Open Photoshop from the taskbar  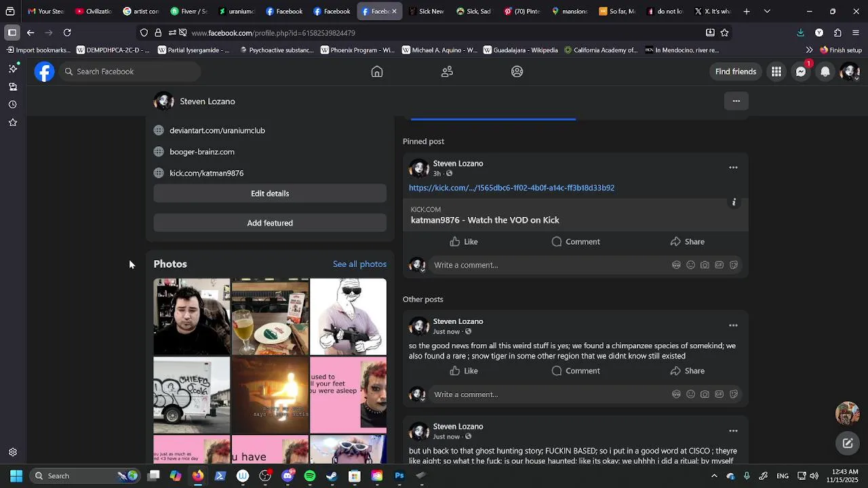(399, 476)
